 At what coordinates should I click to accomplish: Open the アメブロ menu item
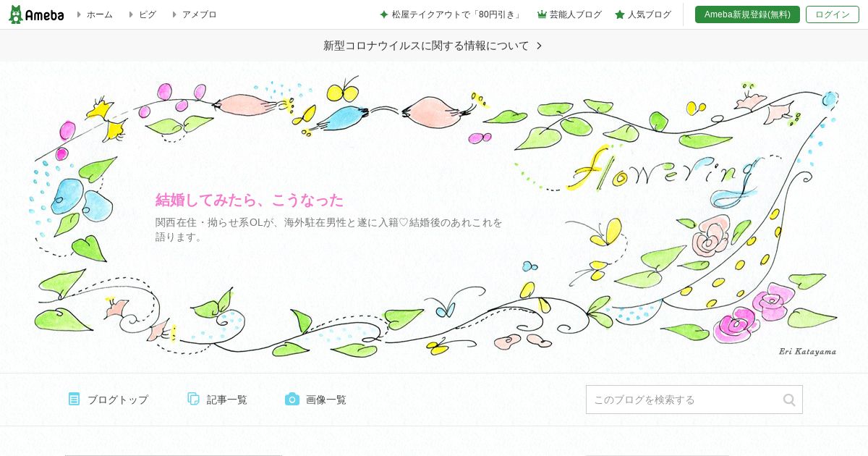[199, 14]
